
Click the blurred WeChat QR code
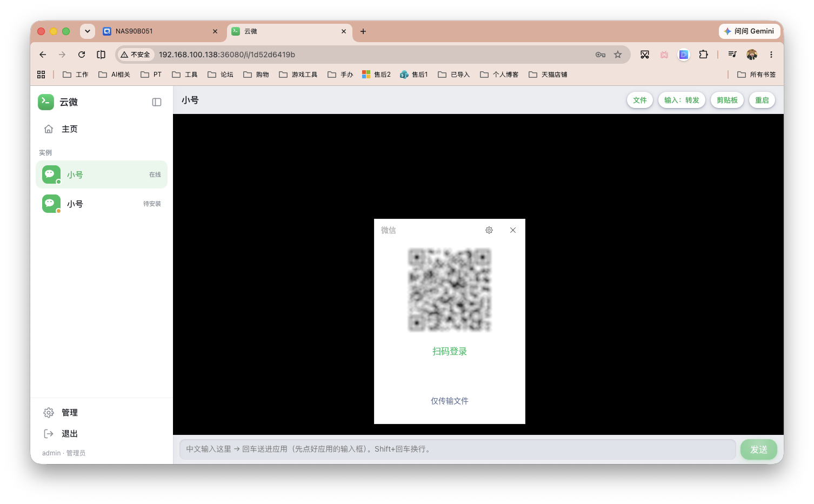[x=450, y=290]
